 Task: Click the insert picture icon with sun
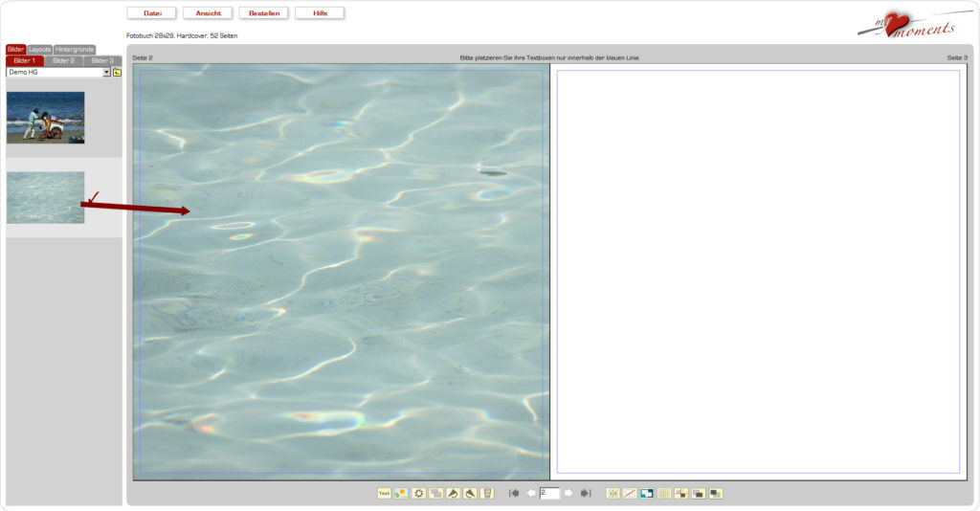click(401, 494)
